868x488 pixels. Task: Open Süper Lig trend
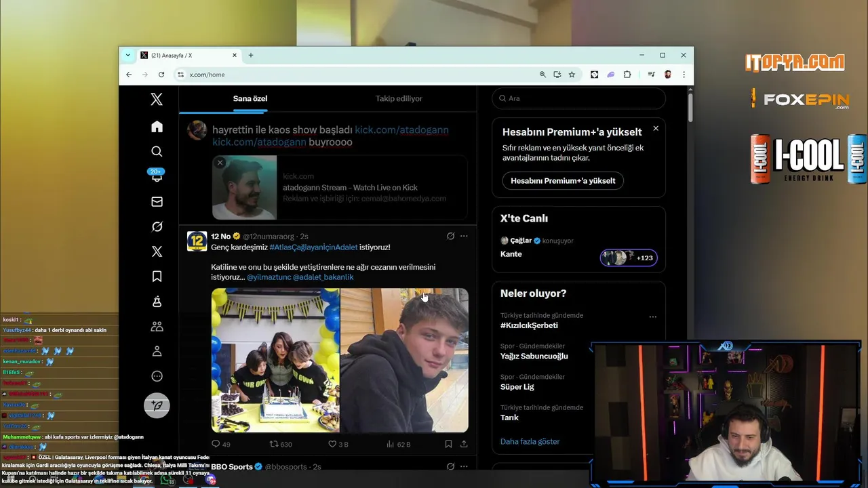tap(517, 387)
